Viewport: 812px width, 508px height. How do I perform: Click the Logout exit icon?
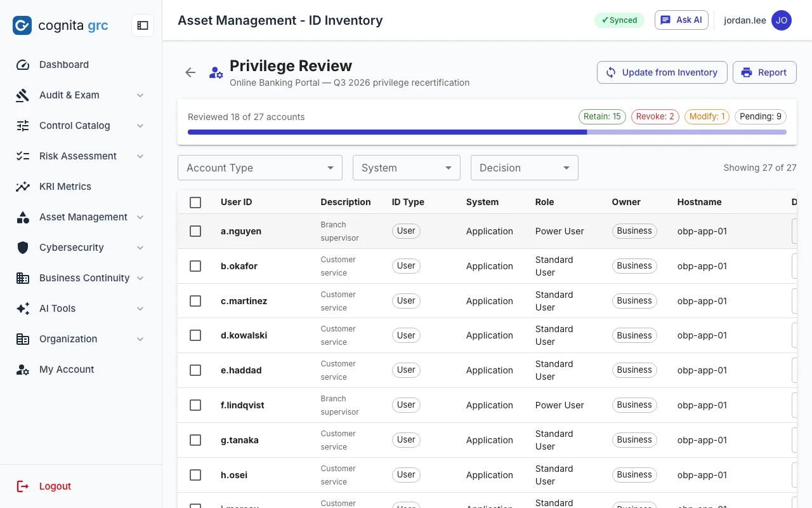point(23,486)
